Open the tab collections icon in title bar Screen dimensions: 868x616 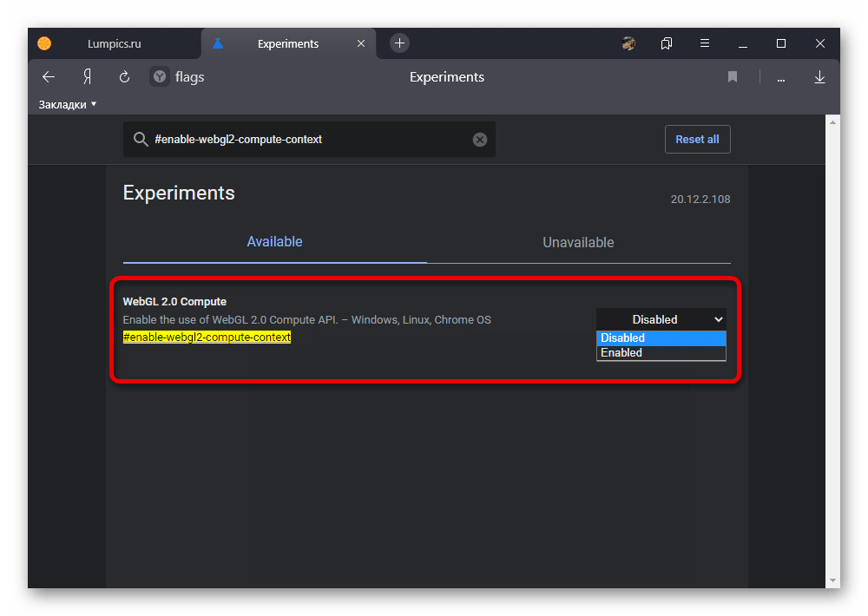point(667,43)
